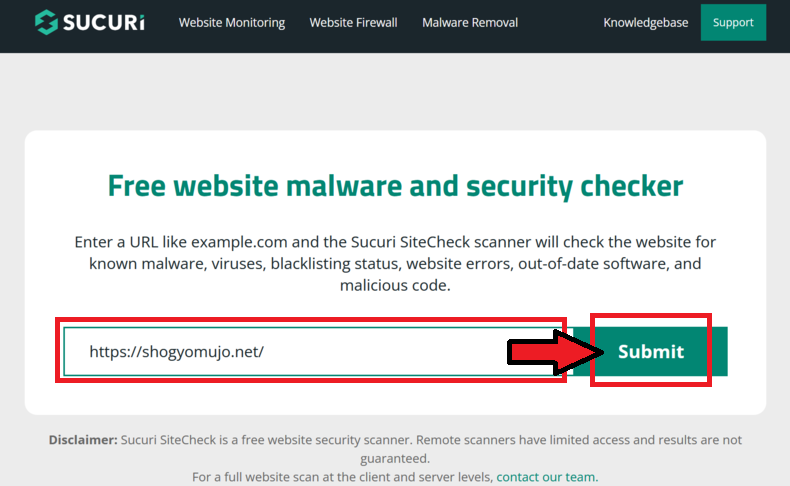This screenshot has height=486, width=790.
Task: Open Website Firewall in the navigation bar
Action: pos(353,23)
